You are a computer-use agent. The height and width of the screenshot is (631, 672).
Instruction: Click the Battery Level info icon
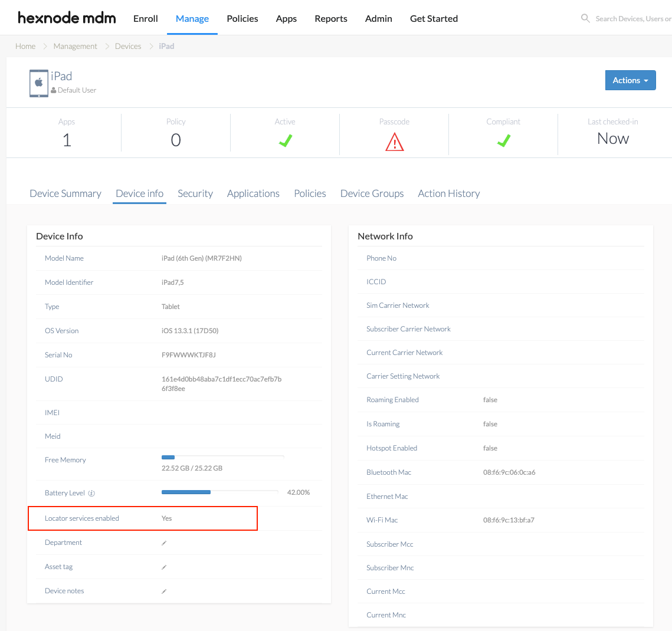pyautogui.click(x=91, y=493)
